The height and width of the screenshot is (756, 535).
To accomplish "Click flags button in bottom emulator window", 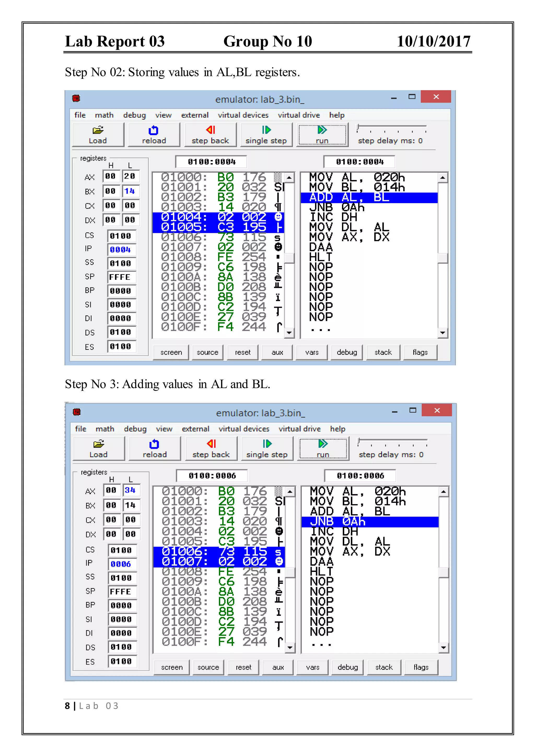I will [x=421, y=667].
